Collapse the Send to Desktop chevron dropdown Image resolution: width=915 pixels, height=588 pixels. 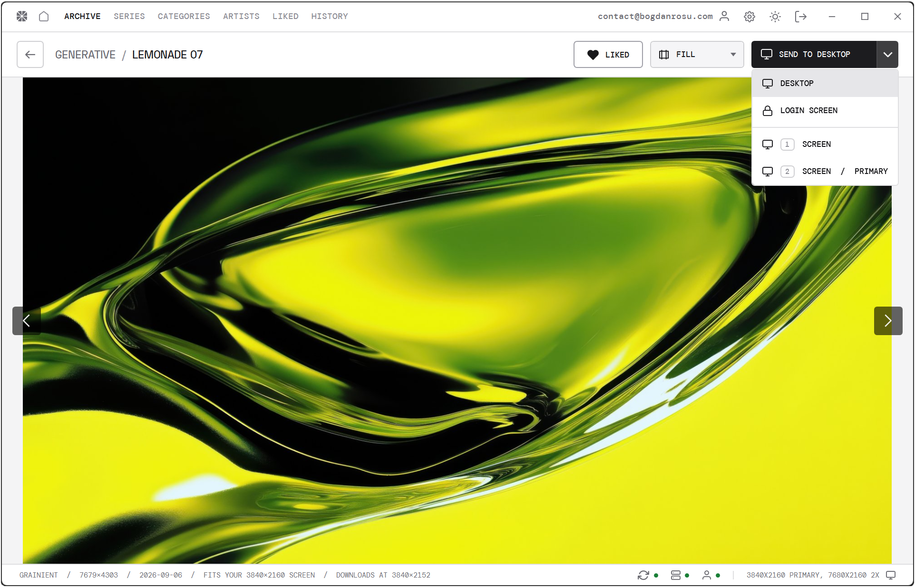887,54
